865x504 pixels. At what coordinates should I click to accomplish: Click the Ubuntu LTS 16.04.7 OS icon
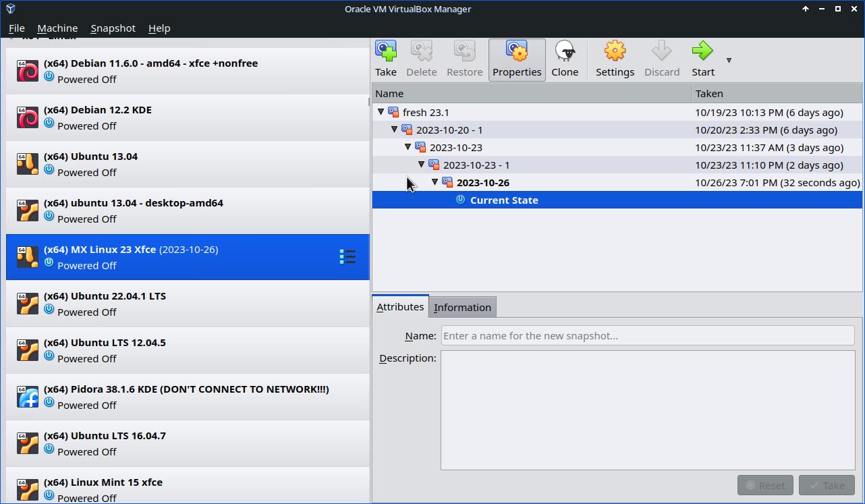click(x=28, y=443)
